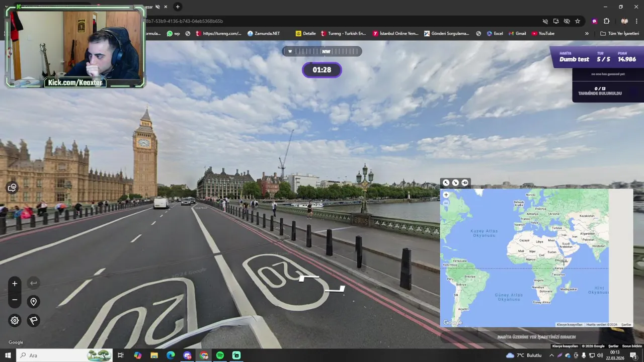Open the Detalle bookmark
Image resolution: width=644 pixels, height=362 pixels.
coord(305,34)
